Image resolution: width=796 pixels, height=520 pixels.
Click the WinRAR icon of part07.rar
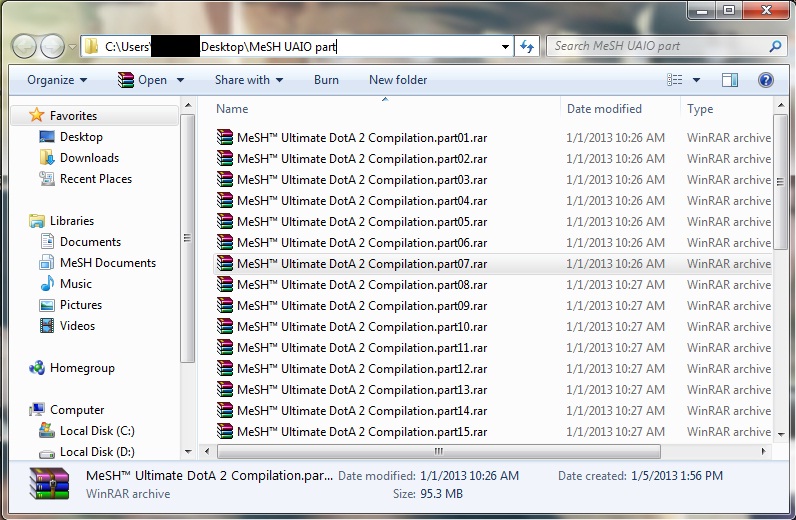(x=225, y=264)
